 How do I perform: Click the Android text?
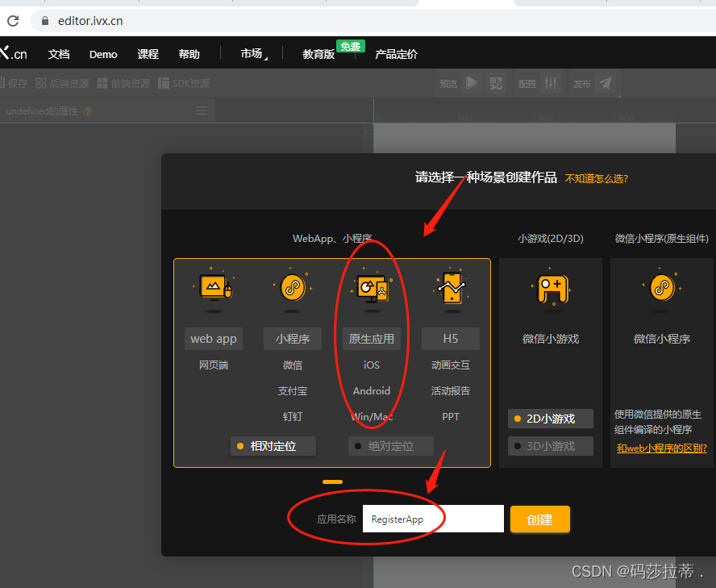(372, 391)
